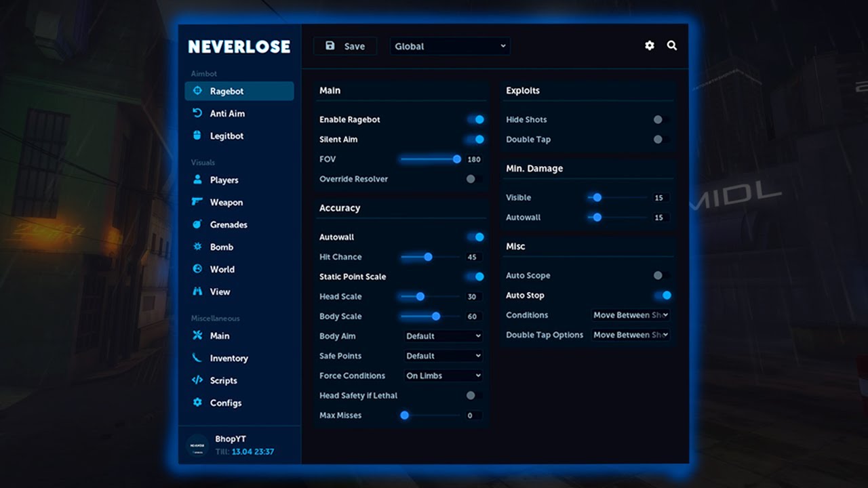The height and width of the screenshot is (488, 868).
Task: Click the Save button
Action: (345, 46)
